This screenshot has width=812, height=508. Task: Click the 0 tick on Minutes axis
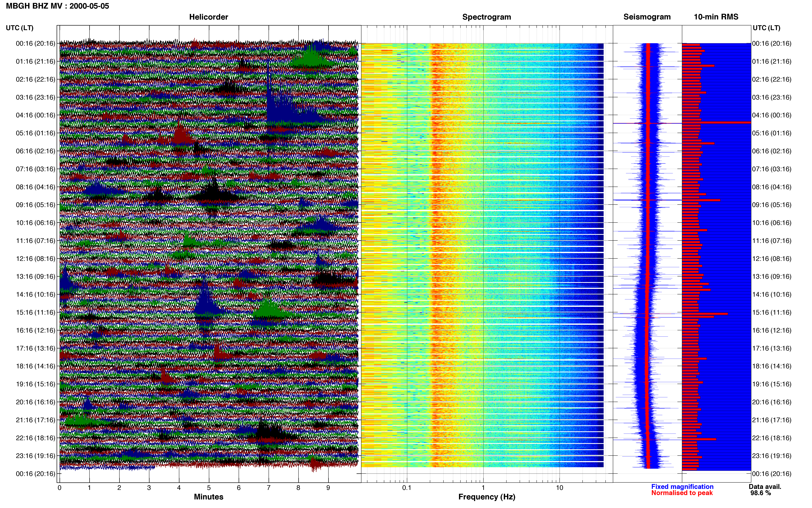(x=59, y=488)
